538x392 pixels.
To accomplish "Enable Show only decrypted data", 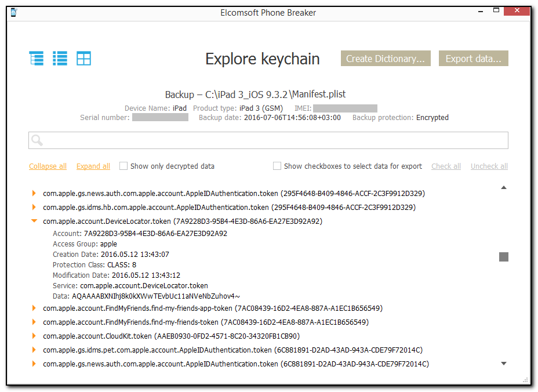I will click(123, 166).
